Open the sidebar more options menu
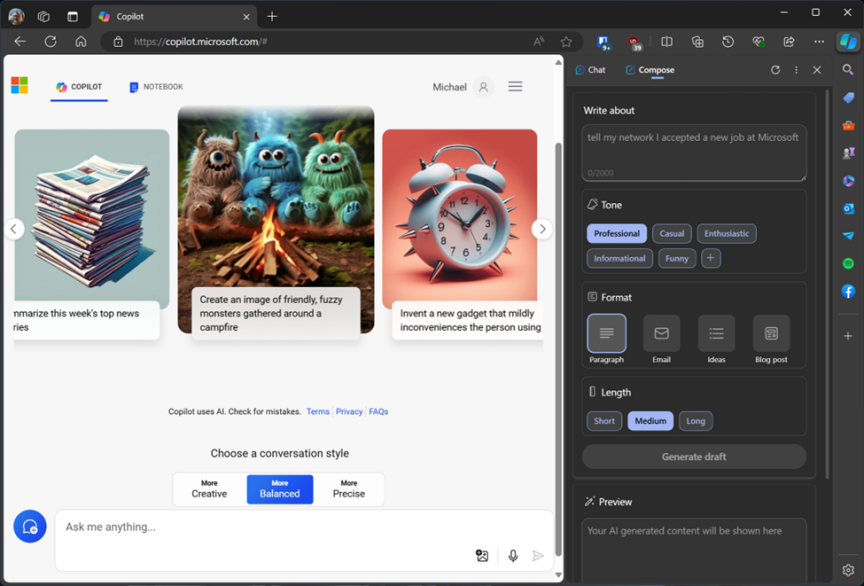Image resolution: width=864 pixels, height=586 pixels. [x=796, y=70]
